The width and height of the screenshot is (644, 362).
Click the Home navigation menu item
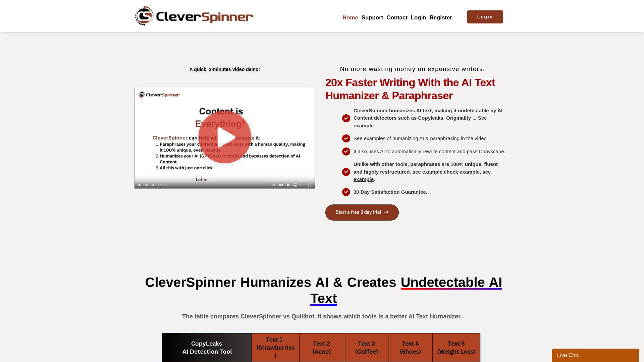350,17
